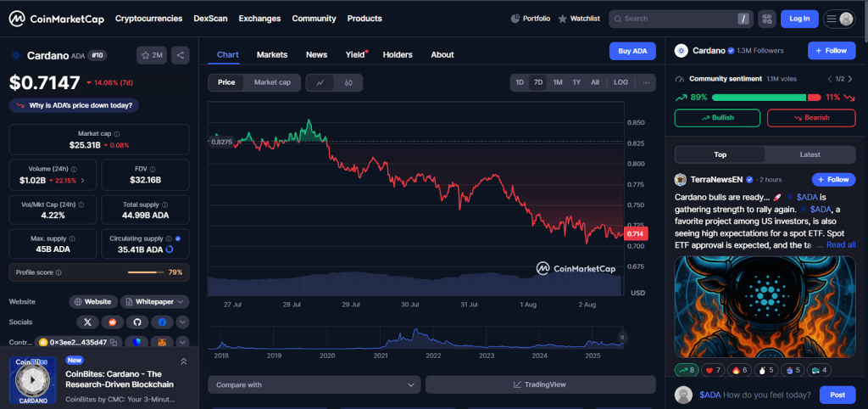The image size is (868, 409).
Task: Copy the contract address 0x3ee2...435d47
Action: (113, 343)
